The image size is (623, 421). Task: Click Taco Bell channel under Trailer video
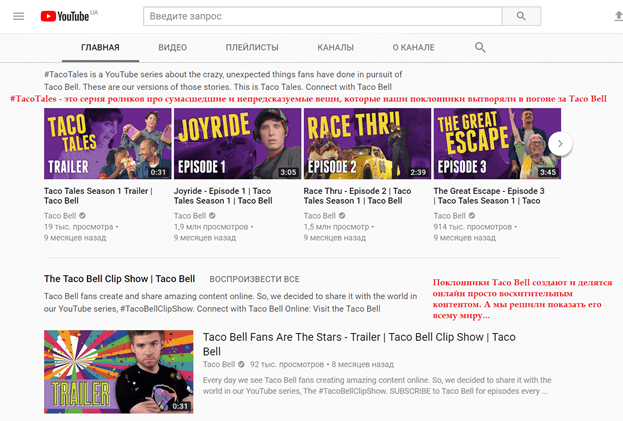tap(60, 216)
